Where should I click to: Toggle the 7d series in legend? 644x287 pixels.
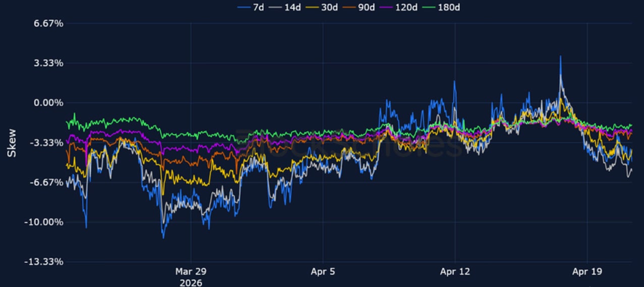[x=252, y=7]
